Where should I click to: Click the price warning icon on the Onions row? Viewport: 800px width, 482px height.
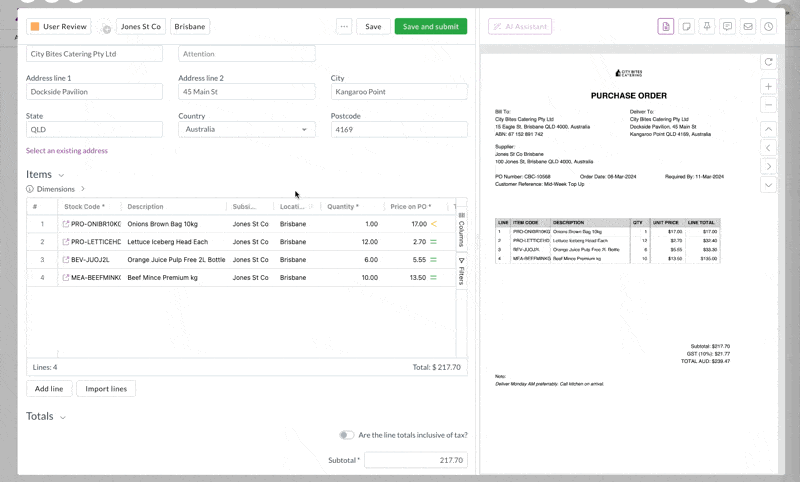coord(434,224)
